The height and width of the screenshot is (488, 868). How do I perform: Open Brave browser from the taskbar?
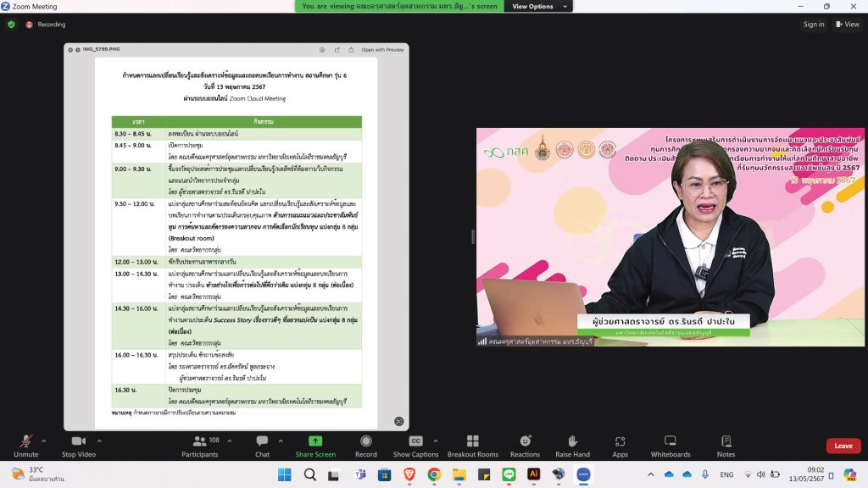coord(409,474)
